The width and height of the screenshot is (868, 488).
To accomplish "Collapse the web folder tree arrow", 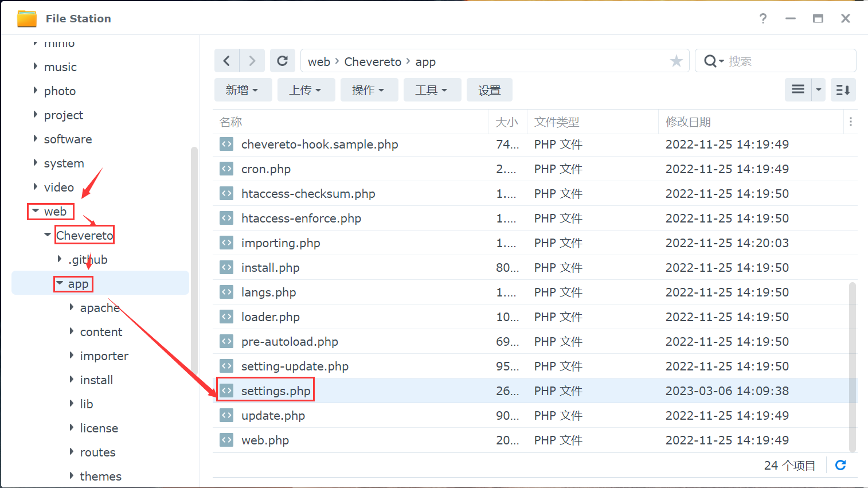I will click(x=36, y=211).
